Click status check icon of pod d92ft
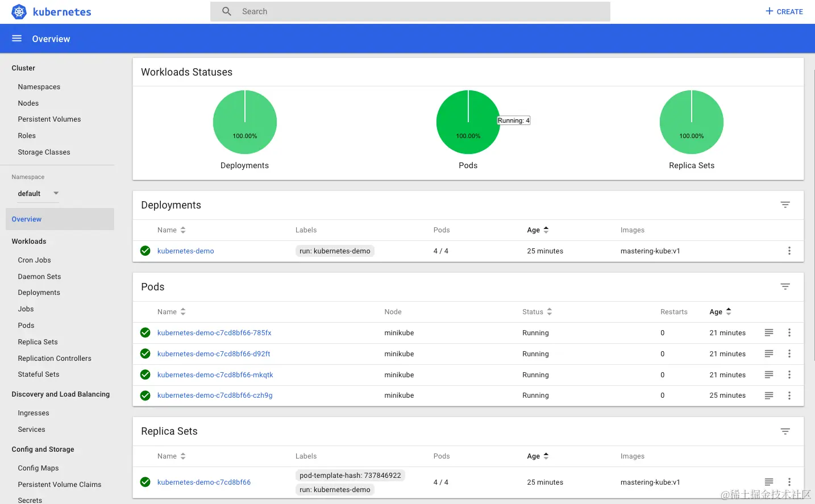Image resolution: width=815 pixels, height=504 pixels. click(x=145, y=353)
